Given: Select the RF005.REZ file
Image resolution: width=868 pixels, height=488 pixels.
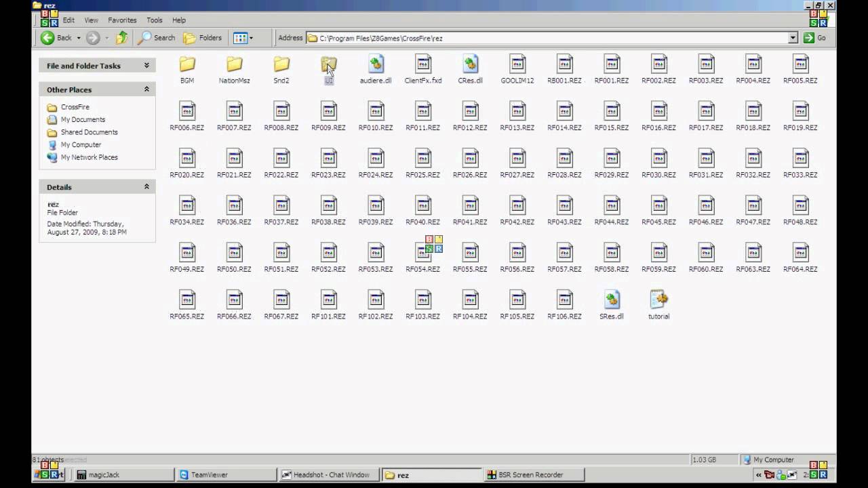Looking at the screenshot, I should pyautogui.click(x=800, y=70).
